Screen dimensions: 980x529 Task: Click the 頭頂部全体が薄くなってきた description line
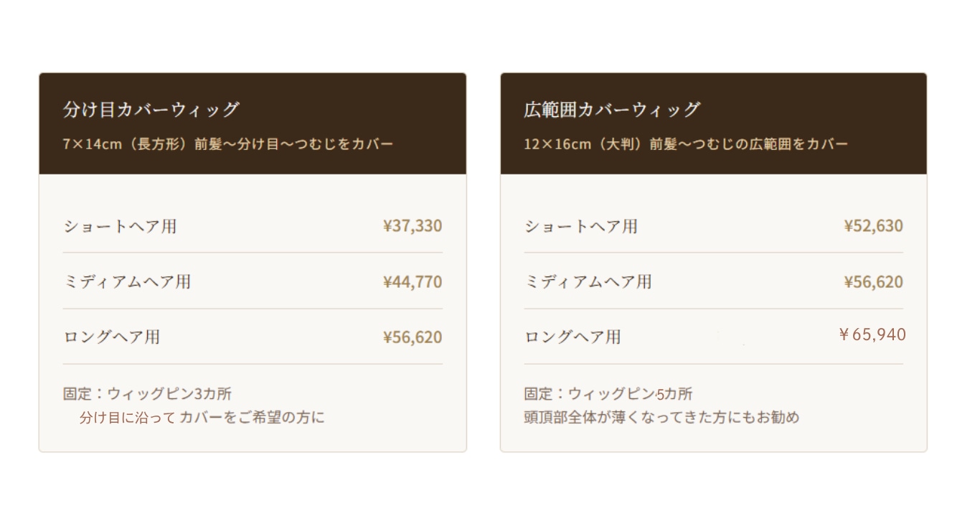(661, 417)
